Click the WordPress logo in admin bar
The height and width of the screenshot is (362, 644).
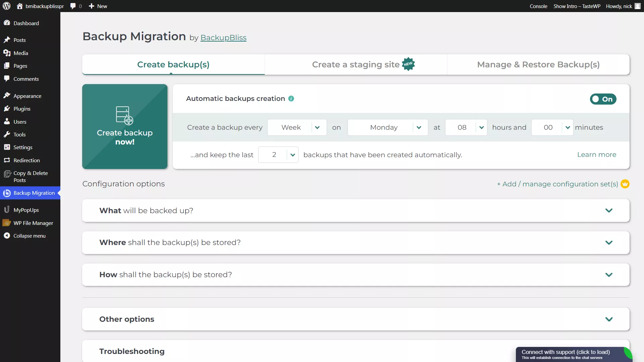coord(7,6)
